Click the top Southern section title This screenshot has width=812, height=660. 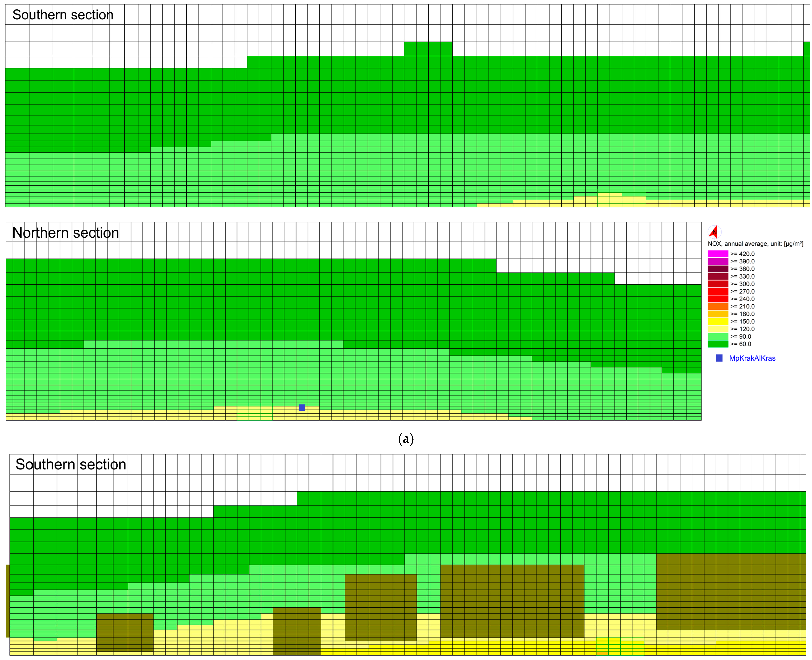pyautogui.click(x=63, y=15)
